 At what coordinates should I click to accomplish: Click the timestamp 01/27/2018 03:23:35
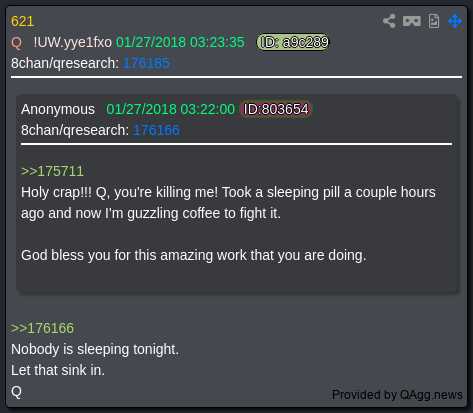[x=180, y=42]
